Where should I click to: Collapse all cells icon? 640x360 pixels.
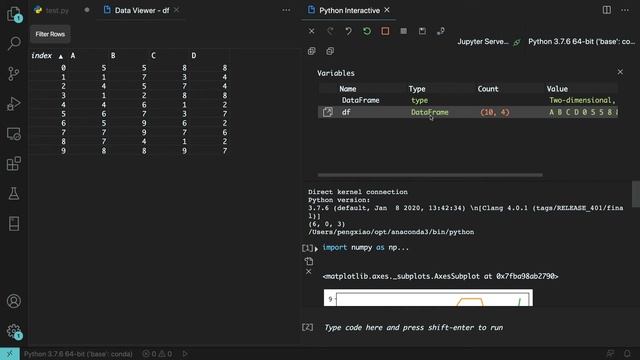[x=330, y=51]
